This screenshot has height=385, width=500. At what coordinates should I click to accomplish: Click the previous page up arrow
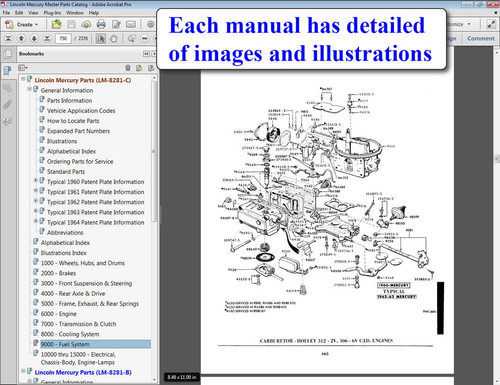click(x=21, y=39)
